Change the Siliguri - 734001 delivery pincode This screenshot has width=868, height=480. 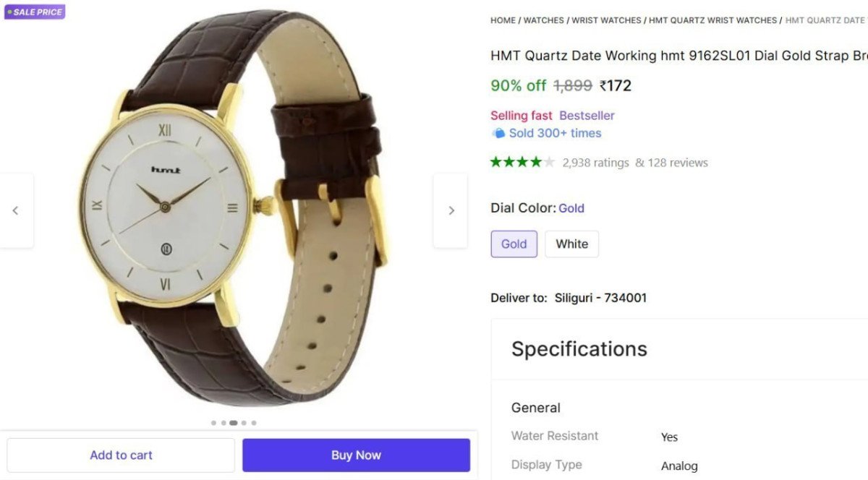tap(599, 297)
